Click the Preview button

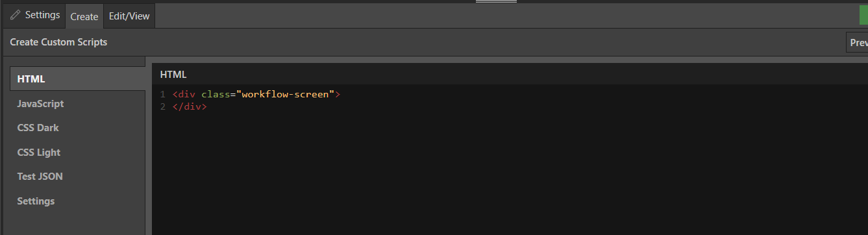pyautogui.click(x=858, y=43)
